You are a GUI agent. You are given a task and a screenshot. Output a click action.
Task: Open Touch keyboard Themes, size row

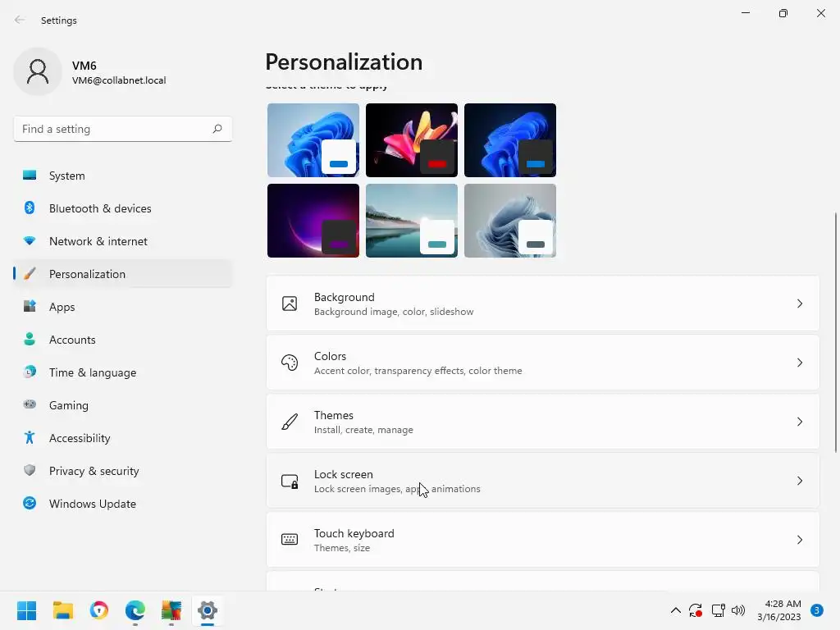click(543, 540)
